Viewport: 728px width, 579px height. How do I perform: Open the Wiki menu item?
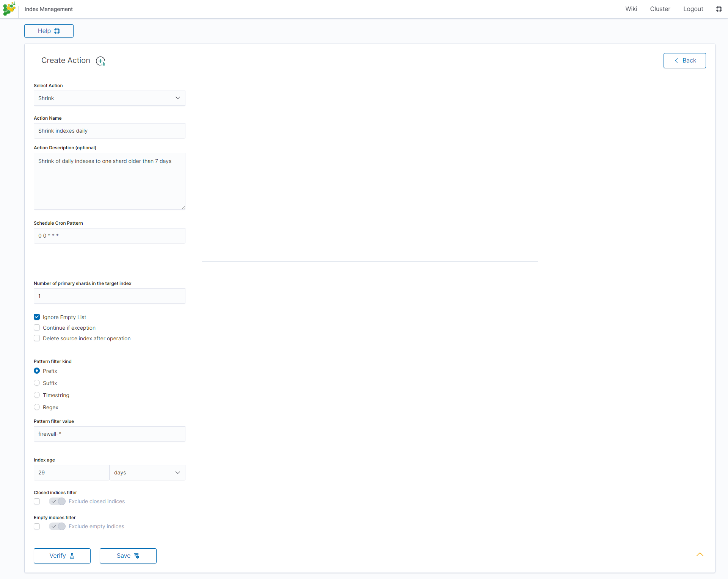(x=631, y=9)
